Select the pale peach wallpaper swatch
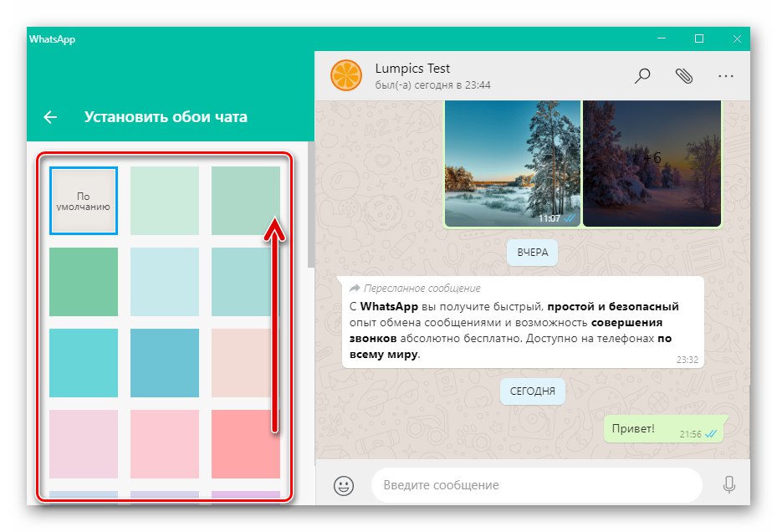 (x=246, y=363)
